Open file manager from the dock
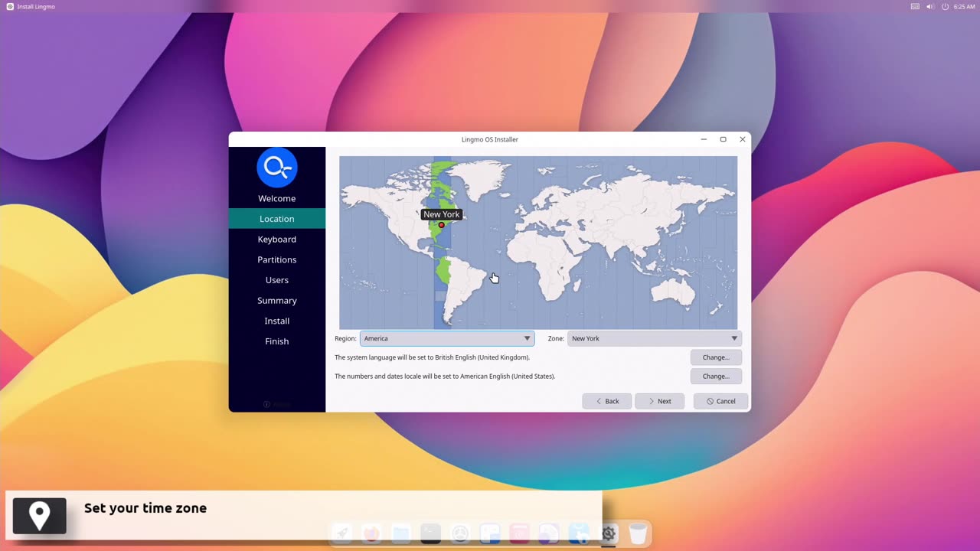 (x=400, y=533)
